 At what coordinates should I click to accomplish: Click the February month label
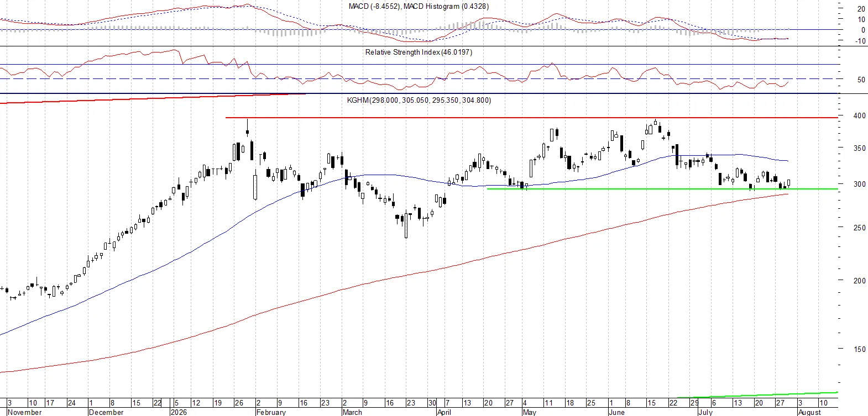coord(271,412)
